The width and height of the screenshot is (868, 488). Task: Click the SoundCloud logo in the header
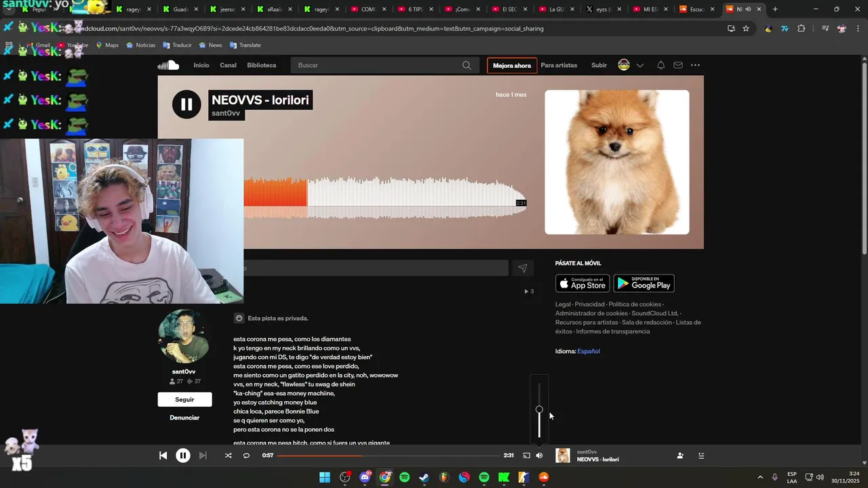pyautogui.click(x=168, y=65)
